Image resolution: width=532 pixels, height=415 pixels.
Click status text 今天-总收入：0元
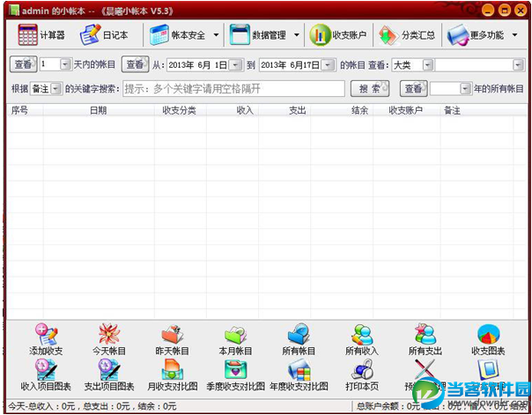tap(41, 406)
